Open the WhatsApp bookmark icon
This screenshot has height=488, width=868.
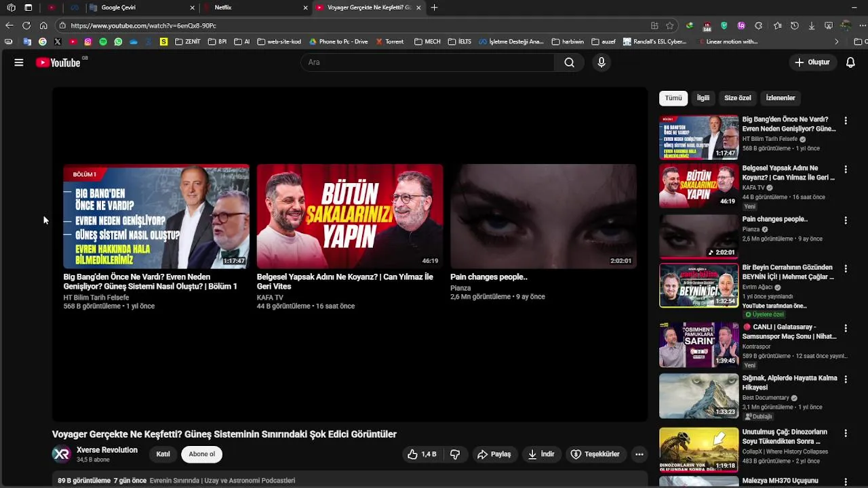click(118, 41)
